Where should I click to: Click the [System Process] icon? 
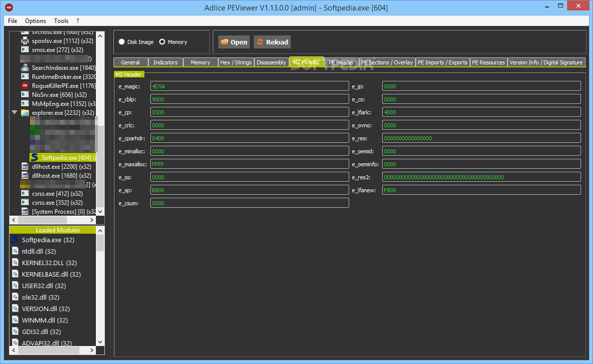click(25, 211)
